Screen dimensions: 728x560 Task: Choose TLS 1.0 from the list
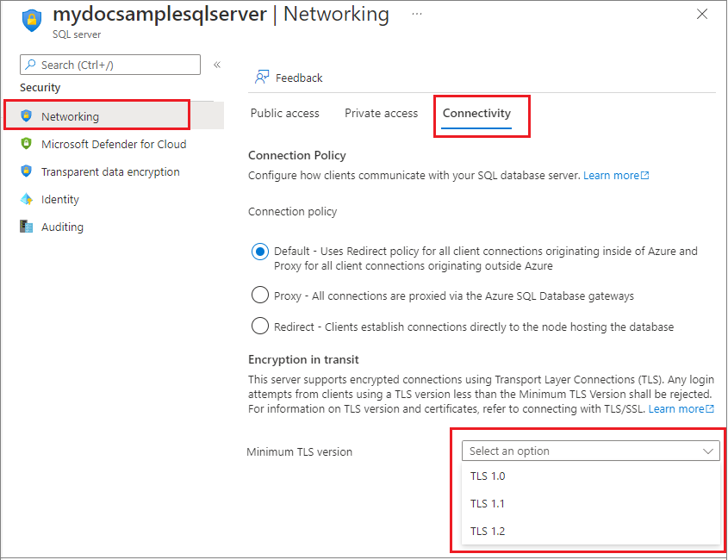click(x=590, y=476)
